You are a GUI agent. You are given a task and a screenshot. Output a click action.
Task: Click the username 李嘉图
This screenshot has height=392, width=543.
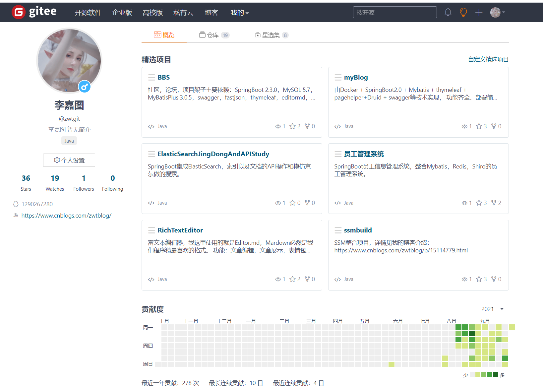pyautogui.click(x=69, y=105)
